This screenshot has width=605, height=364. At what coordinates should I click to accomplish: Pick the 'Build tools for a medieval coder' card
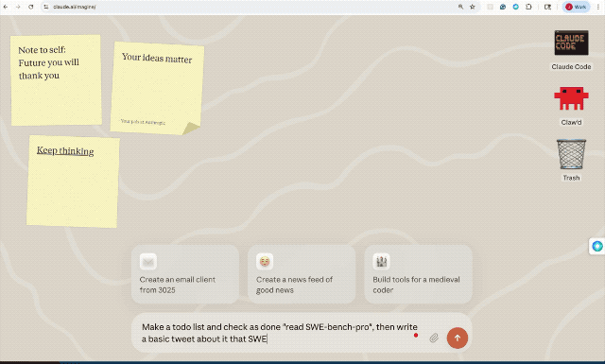(x=418, y=274)
